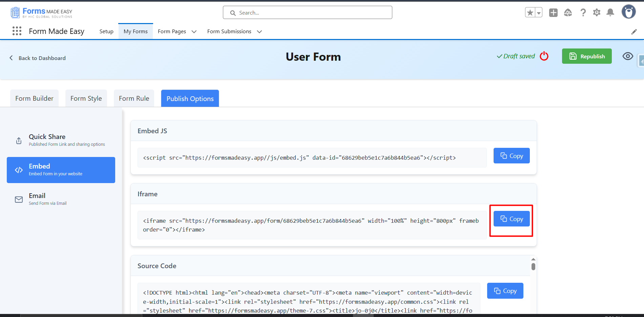644x317 pixels.
Task: Open the user profile avatar
Action: [628, 12]
